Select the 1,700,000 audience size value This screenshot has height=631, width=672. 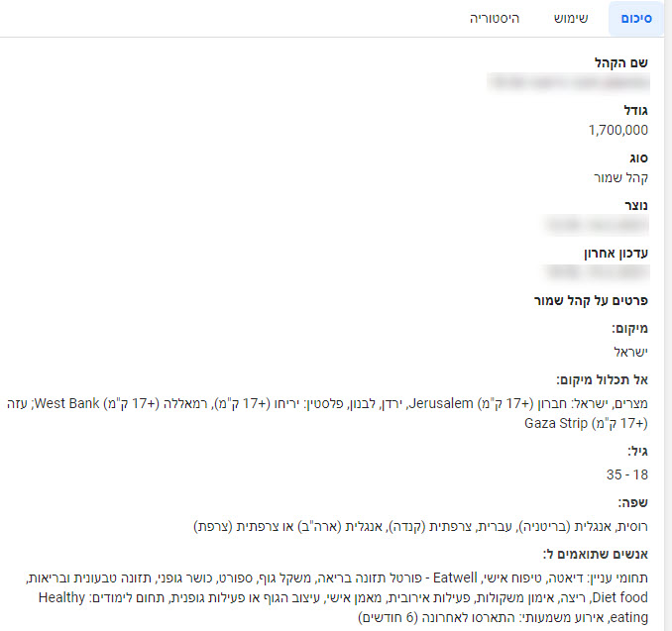pyautogui.click(x=617, y=130)
